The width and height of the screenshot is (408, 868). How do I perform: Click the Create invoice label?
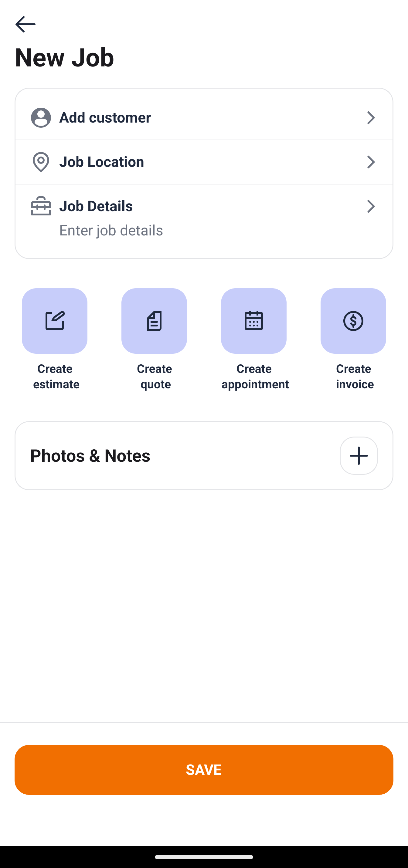tap(354, 377)
